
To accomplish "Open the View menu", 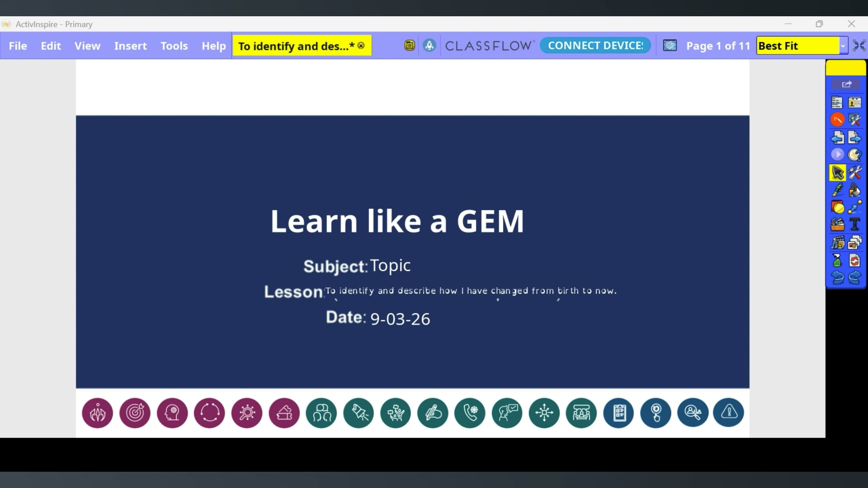I will [x=87, y=46].
